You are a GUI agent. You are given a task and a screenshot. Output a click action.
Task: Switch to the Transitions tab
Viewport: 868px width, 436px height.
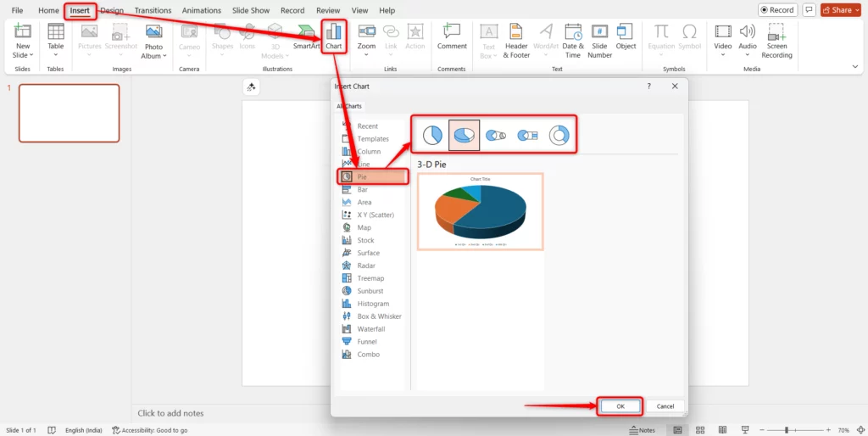pos(153,10)
